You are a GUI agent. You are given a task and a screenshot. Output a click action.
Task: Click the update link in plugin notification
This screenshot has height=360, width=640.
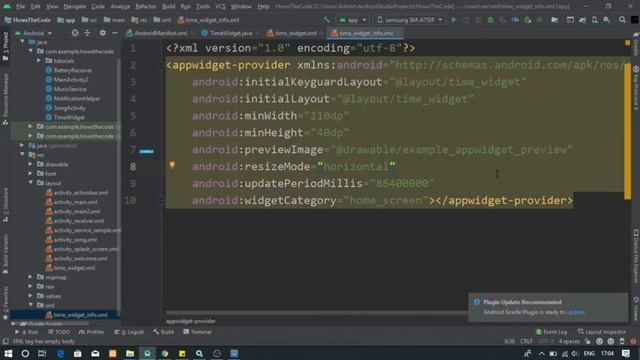click(x=576, y=312)
